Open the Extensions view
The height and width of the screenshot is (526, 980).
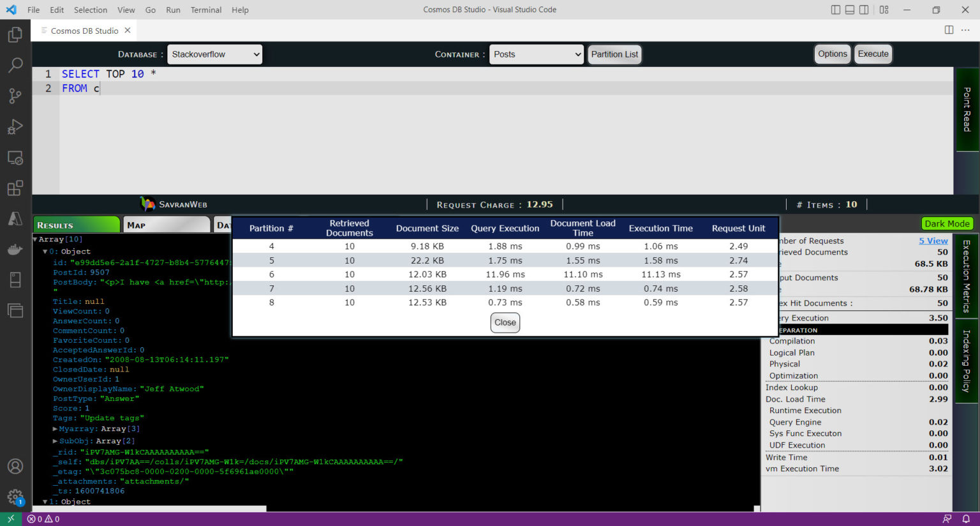(16, 188)
